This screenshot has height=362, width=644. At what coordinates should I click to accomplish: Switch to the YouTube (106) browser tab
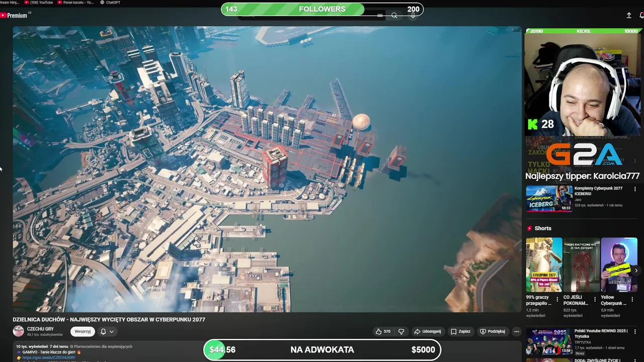[x=38, y=3]
